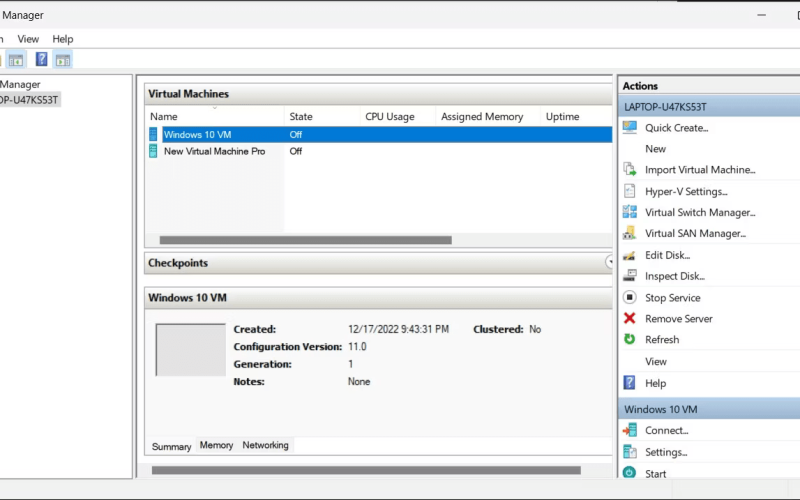Click the Hyper-V Settings document icon
This screenshot has width=800, height=500.
click(x=630, y=191)
